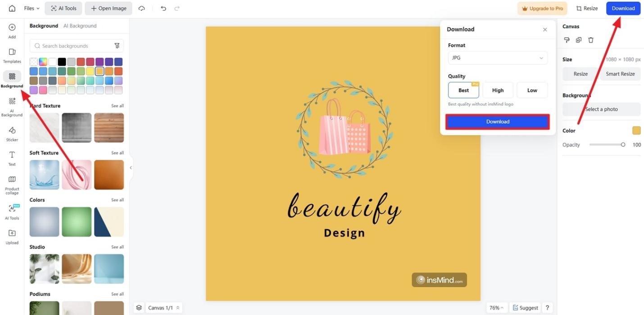Open the layers icon at bottom
This screenshot has height=315, width=644.
[x=139, y=308]
